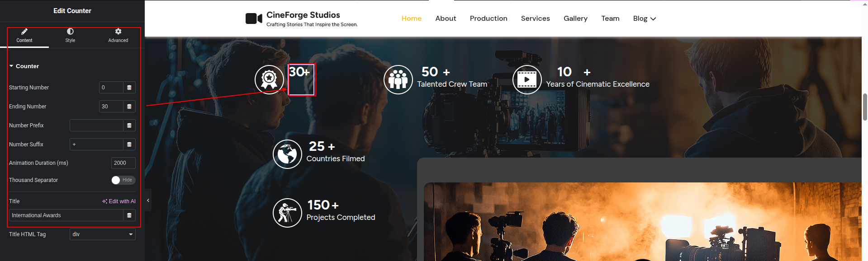Click dynamic tags icon for Title field

point(129,215)
